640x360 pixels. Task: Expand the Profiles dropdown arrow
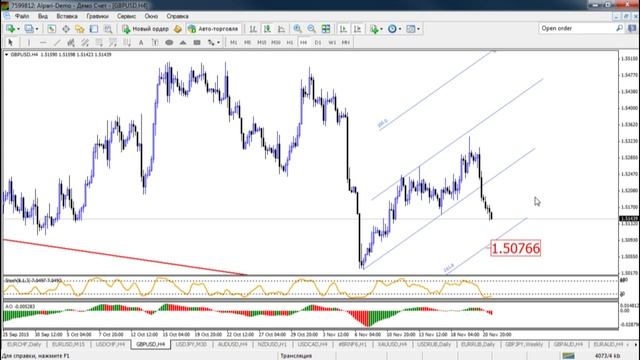point(37,29)
